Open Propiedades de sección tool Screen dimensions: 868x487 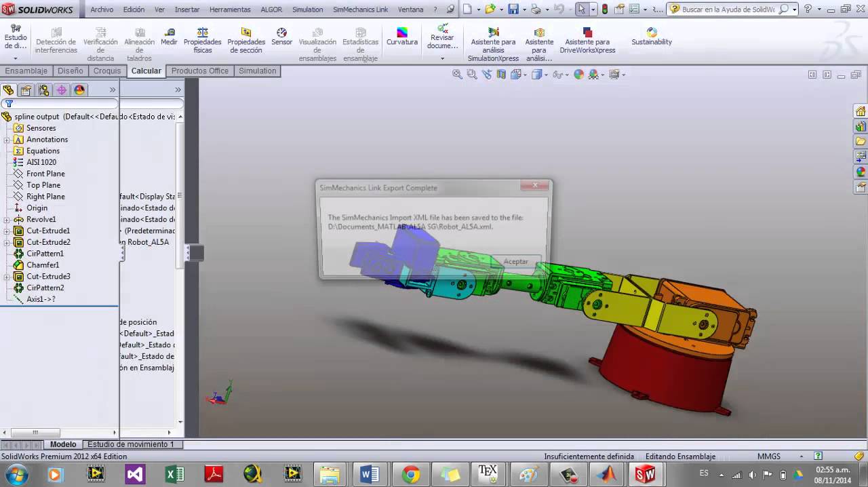point(246,41)
